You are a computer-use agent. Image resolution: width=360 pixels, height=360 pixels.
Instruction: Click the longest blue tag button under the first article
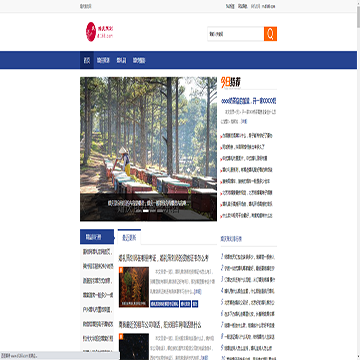click(164, 304)
